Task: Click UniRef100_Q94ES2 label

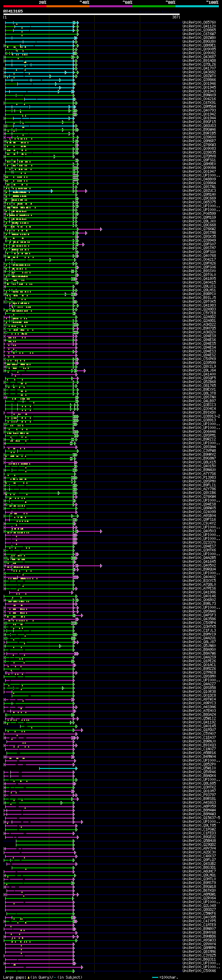Action: tap(199, 355)
